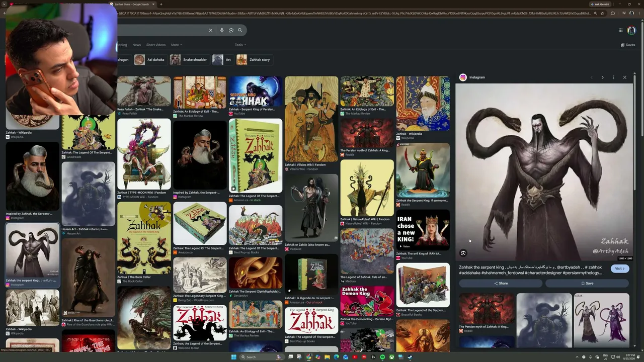
Task: Open the Zahhak NatureRules1 Wiki thumbnail
Action: (367, 188)
